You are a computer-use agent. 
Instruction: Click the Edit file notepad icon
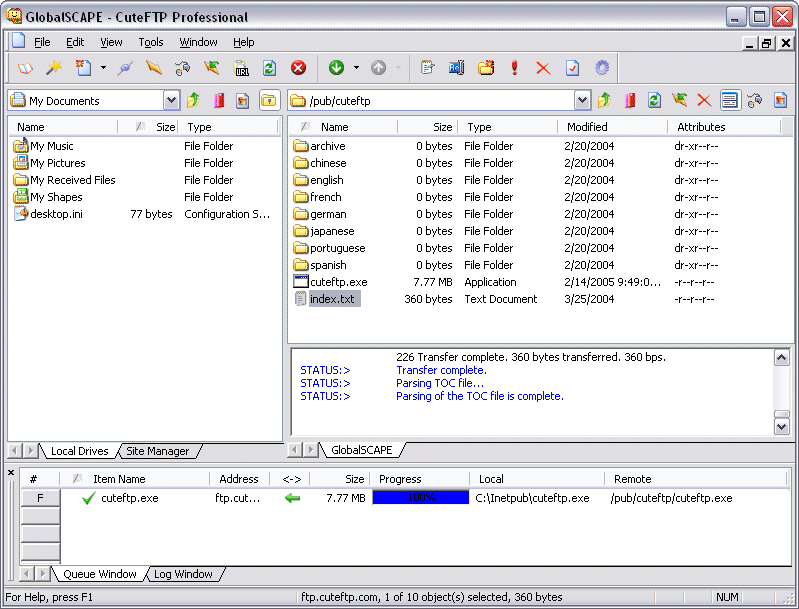427,68
